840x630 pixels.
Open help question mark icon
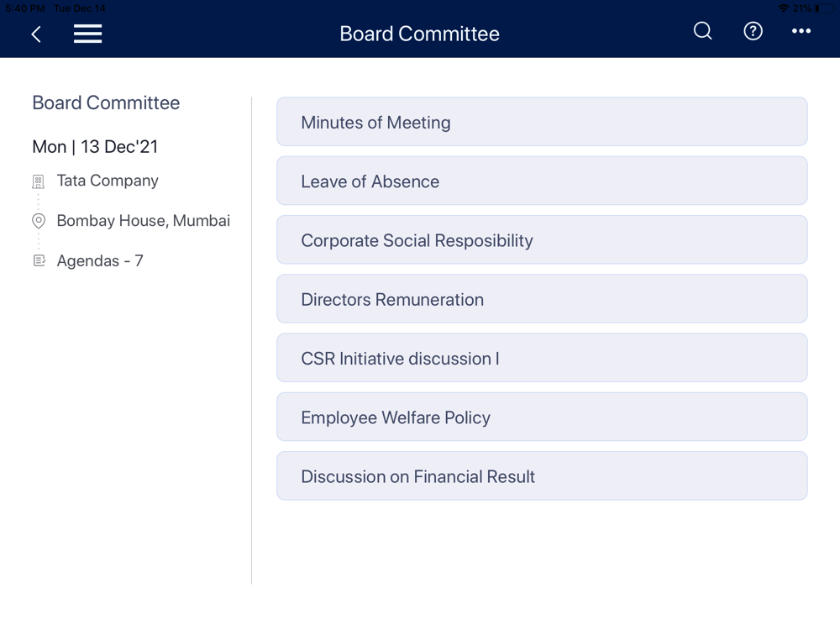(753, 31)
